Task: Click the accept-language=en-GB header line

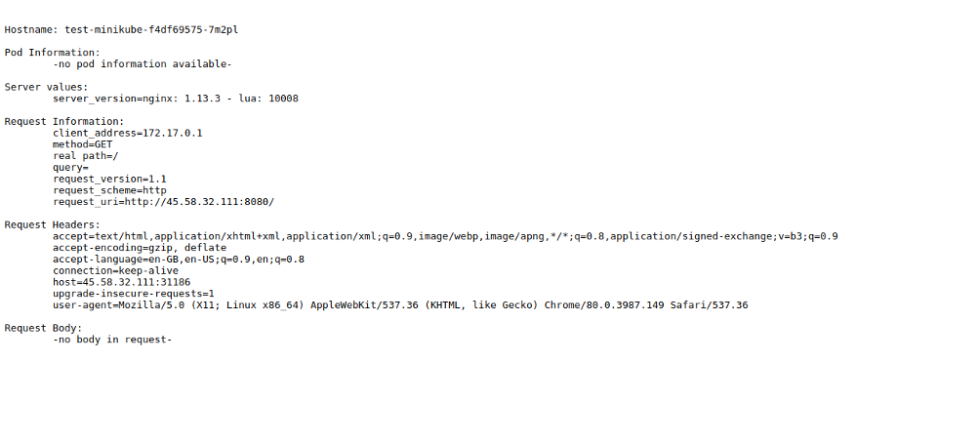Action: tap(179, 260)
